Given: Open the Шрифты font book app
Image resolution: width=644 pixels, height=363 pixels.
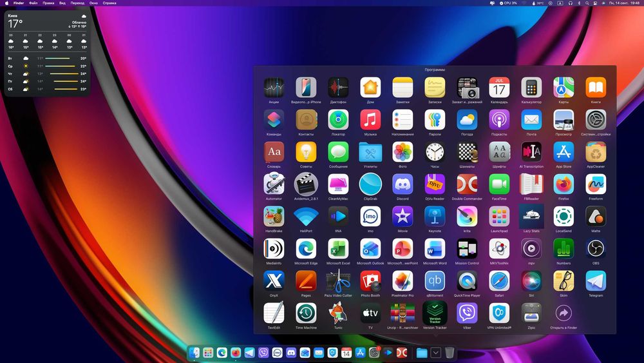Looking at the screenshot, I should [499, 152].
